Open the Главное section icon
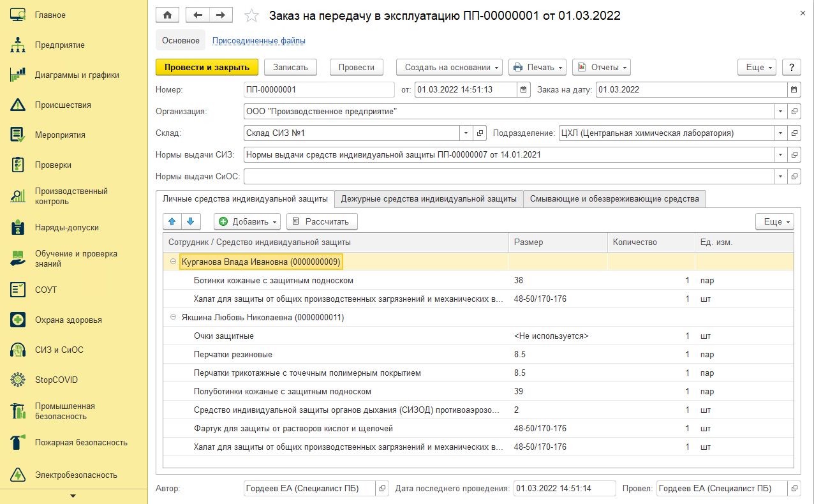This screenshot has width=814, height=504. pyautogui.click(x=18, y=15)
